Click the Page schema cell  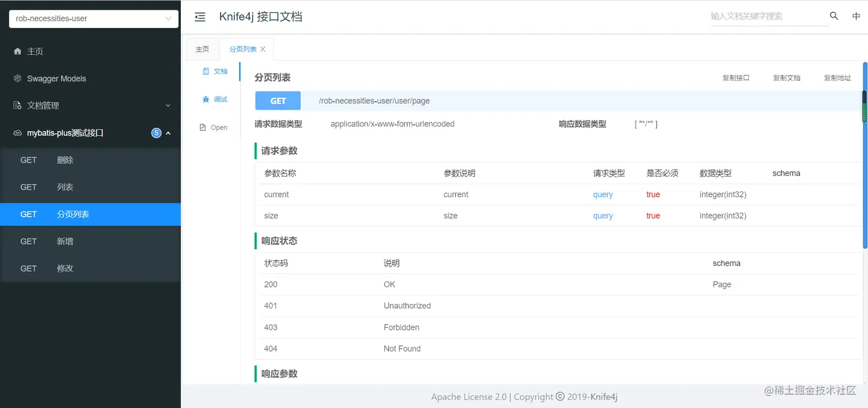click(722, 284)
